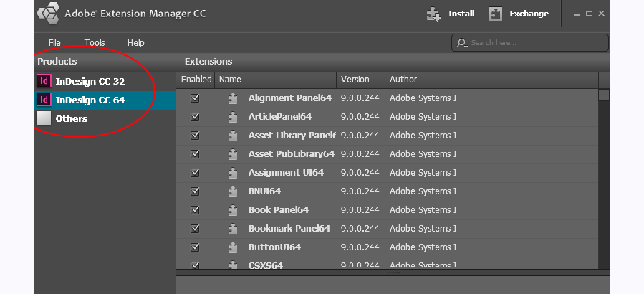Screen dimensions: 644x294
Task: Sort by the Version column header
Action: tap(360, 80)
